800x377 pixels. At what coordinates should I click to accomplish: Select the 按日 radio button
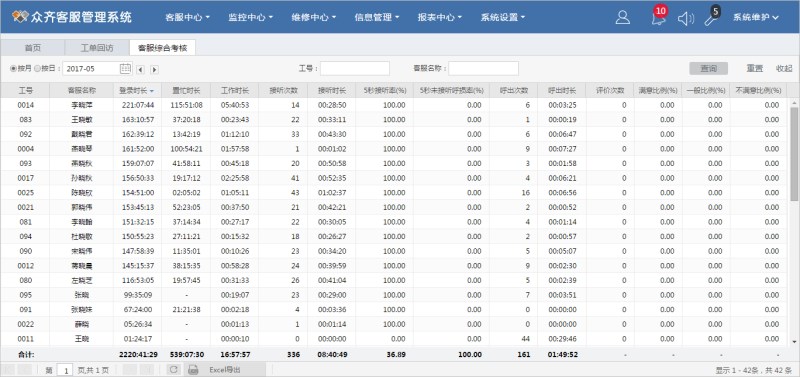37,68
